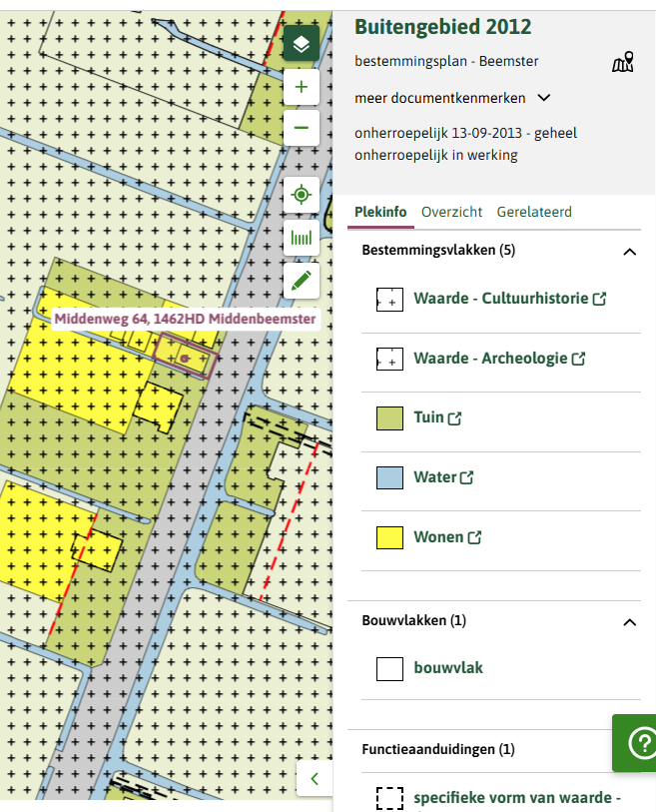
Task: Click the blue Water legend swatch
Action: click(x=389, y=477)
